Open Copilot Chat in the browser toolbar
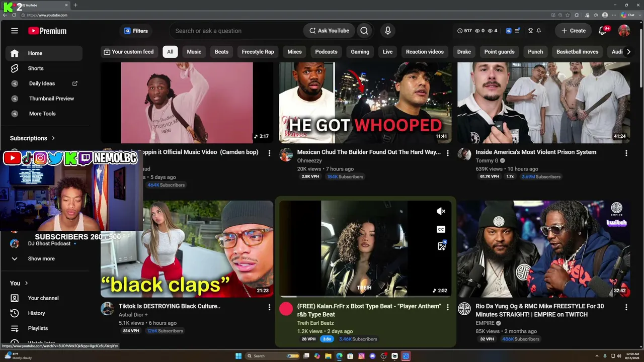 627,15
